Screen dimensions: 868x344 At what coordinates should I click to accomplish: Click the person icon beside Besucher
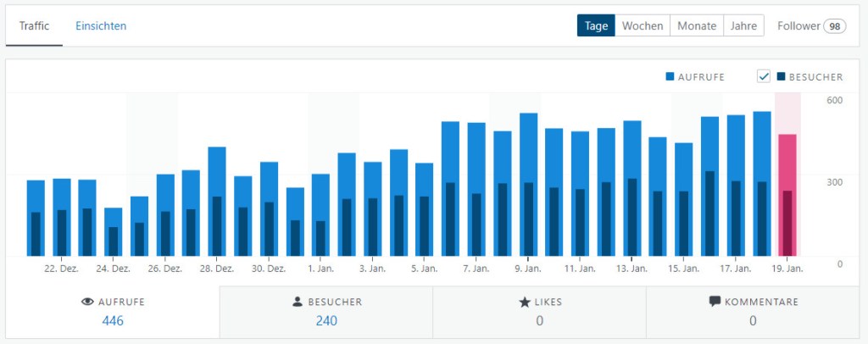tap(297, 302)
